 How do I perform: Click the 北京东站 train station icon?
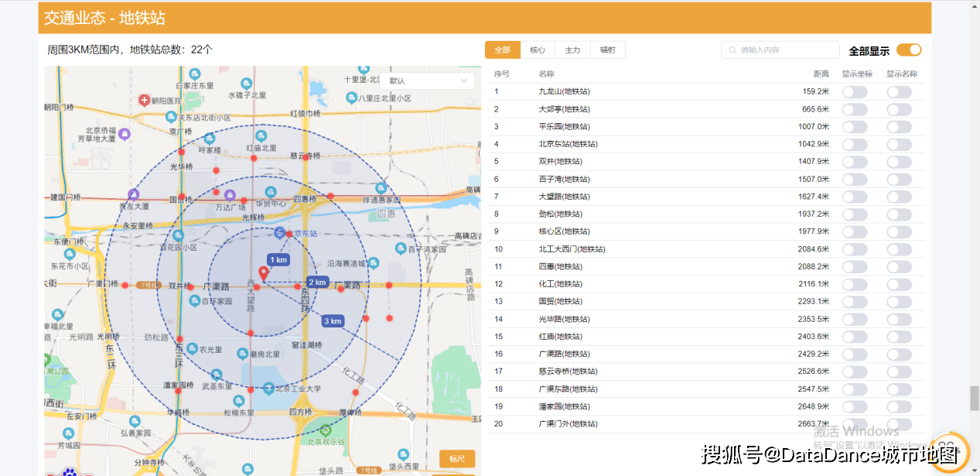(279, 233)
